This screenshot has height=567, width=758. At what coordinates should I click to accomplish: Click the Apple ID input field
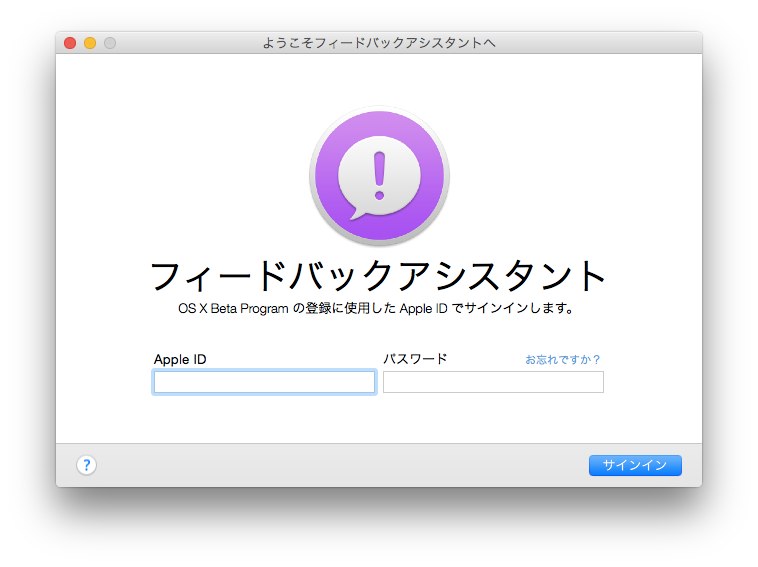pyautogui.click(x=264, y=382)
